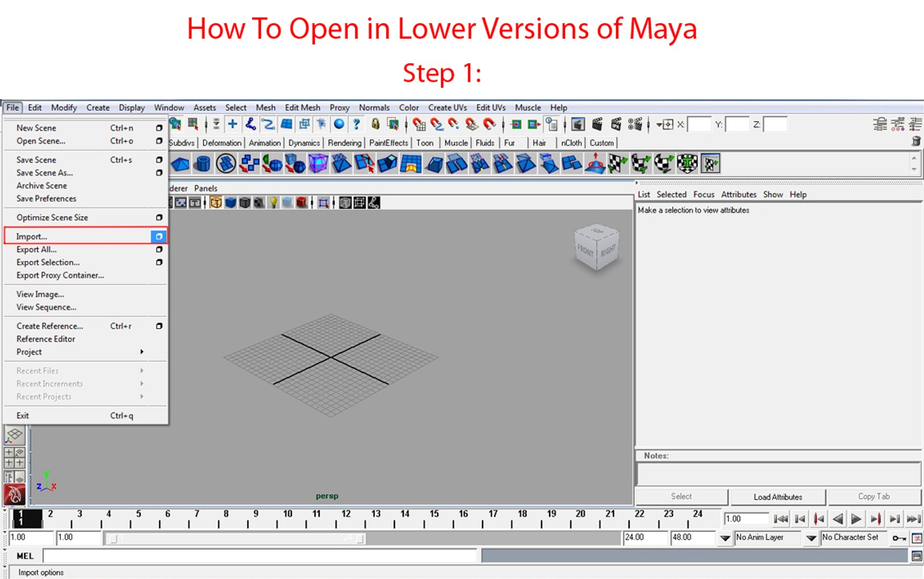Click the blue sphere make-live icon
The width and height of the screenshot is (924, 579).
click(339, 124)
